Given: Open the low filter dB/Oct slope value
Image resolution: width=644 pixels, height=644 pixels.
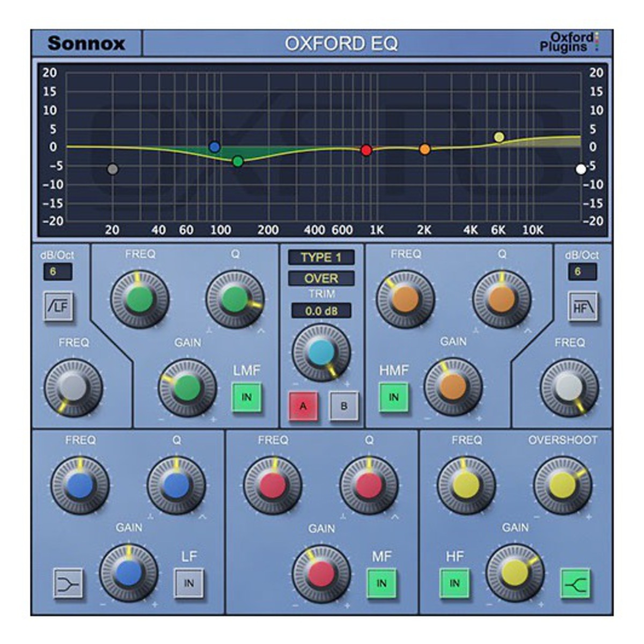Looking at the screenshot, I should (57, 272).
